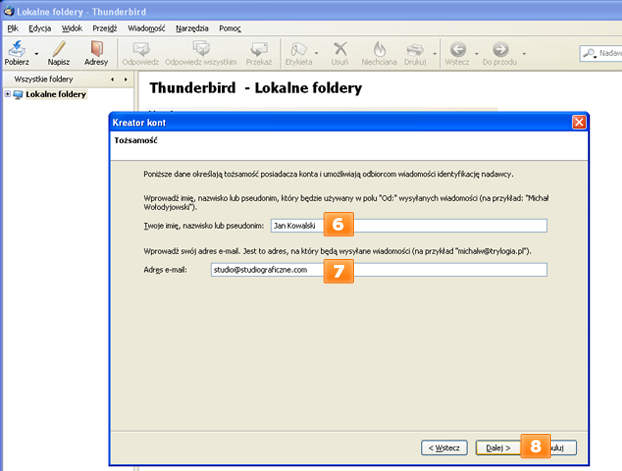This screenshot has height=471, width=622.
Task: Expand the Lokalne foldery tree node
Action: pos(8,94)
